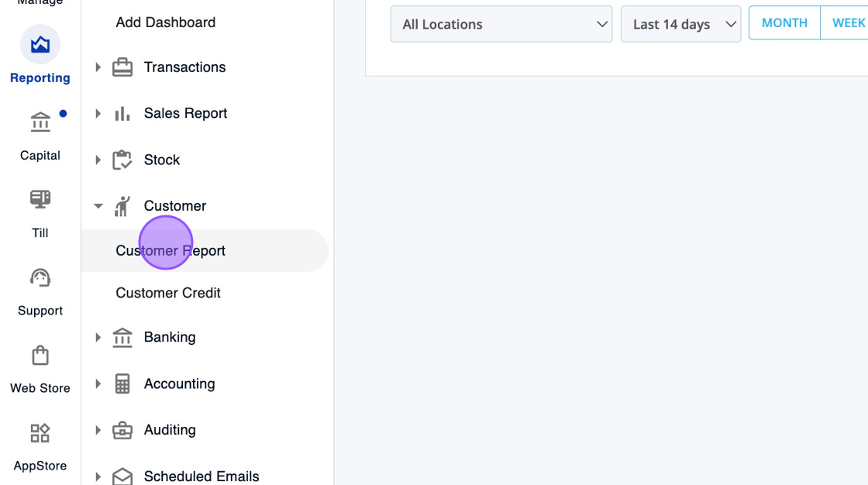Click the Accounting calculator icon

point(122,384)
